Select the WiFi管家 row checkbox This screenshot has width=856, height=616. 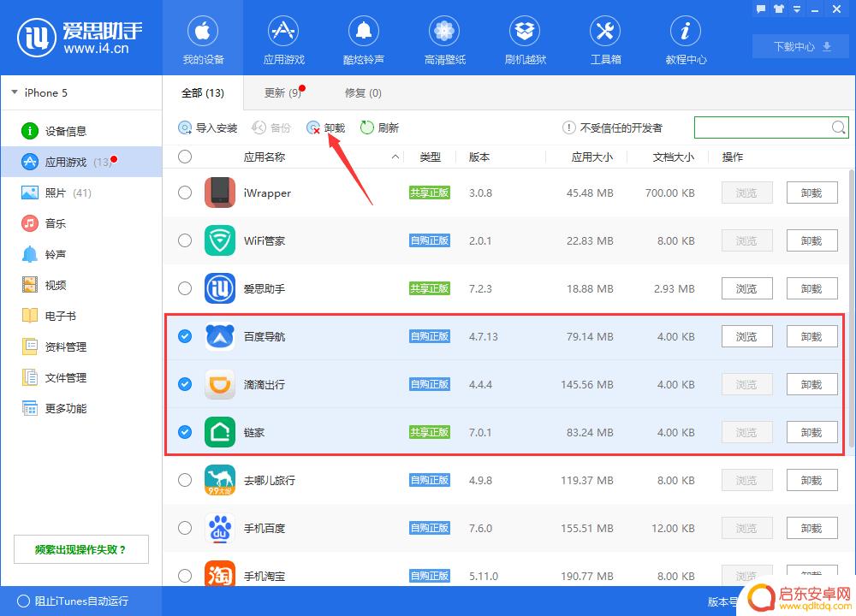pyautogui.click(x=185, y=240)
